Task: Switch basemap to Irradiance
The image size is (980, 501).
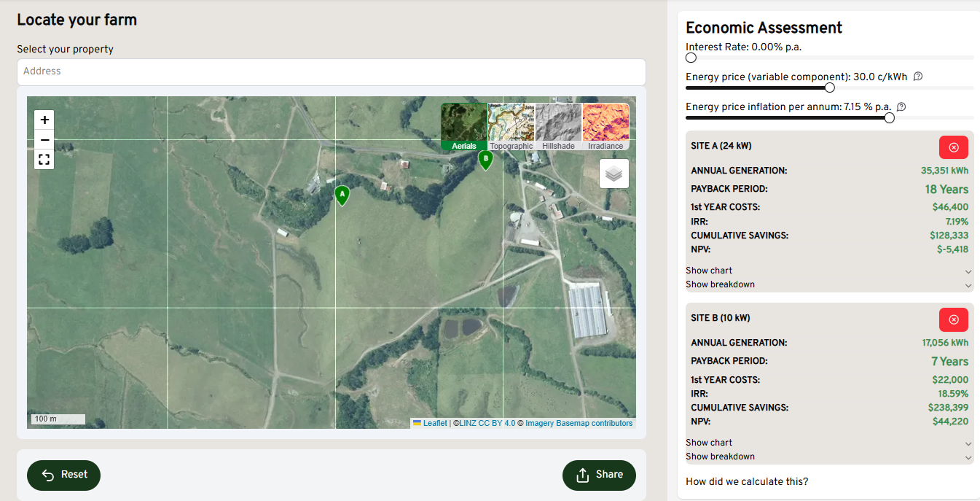Action: pyautogui.click(x=605, y=127)
